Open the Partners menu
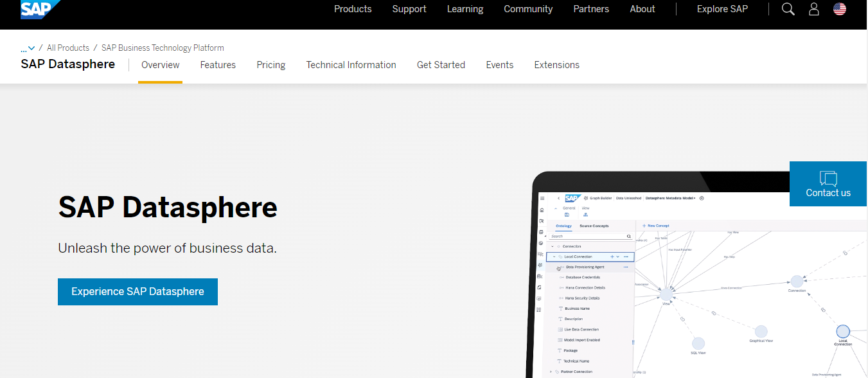The height and width of the screenshot is (378, 868). 591,9
